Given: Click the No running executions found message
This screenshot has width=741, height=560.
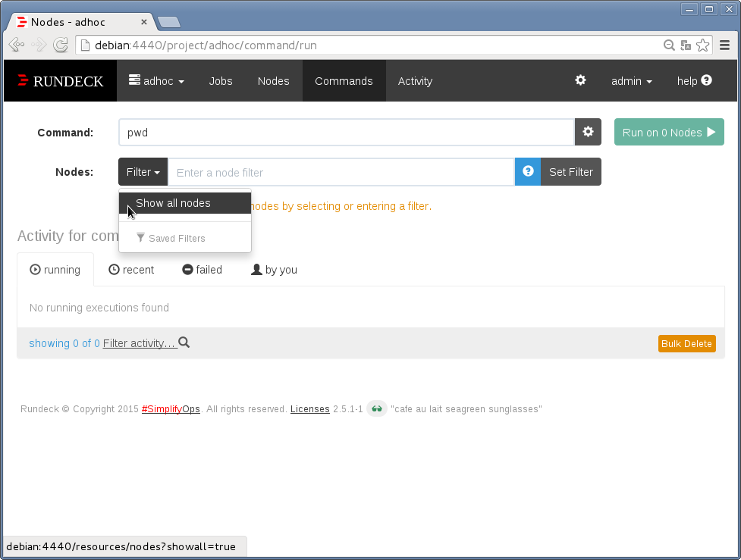Looking at the screenshot, I should pyautogui.click(x=99, y=308).
